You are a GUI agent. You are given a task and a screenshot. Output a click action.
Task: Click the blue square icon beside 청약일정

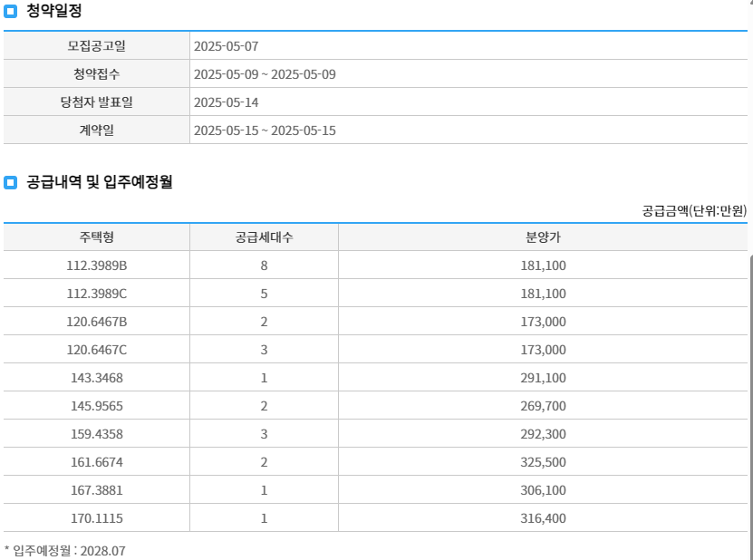(x=10, y=12)
